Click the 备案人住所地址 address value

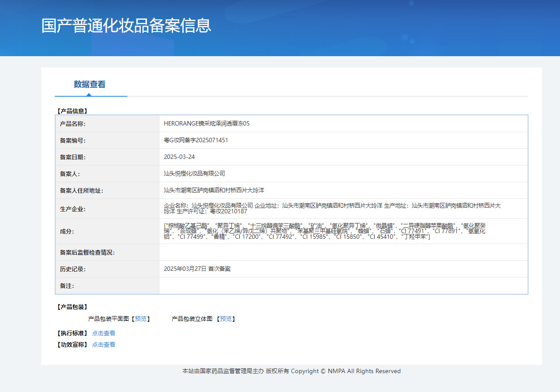214,191
